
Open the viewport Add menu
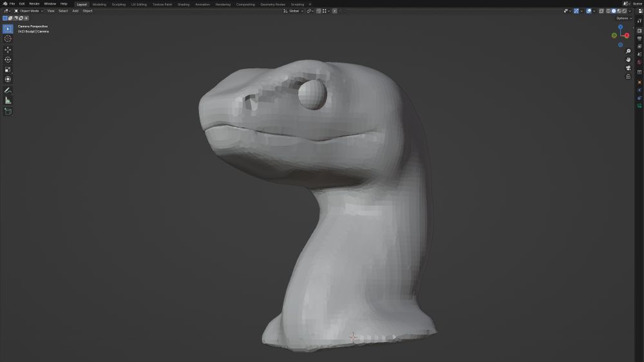[75, 11]
